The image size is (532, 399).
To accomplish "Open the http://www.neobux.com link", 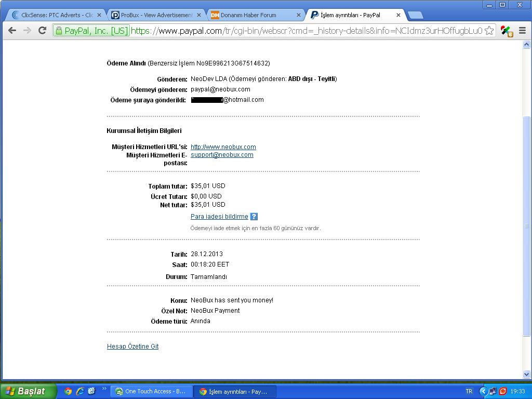I will (223, 147).
